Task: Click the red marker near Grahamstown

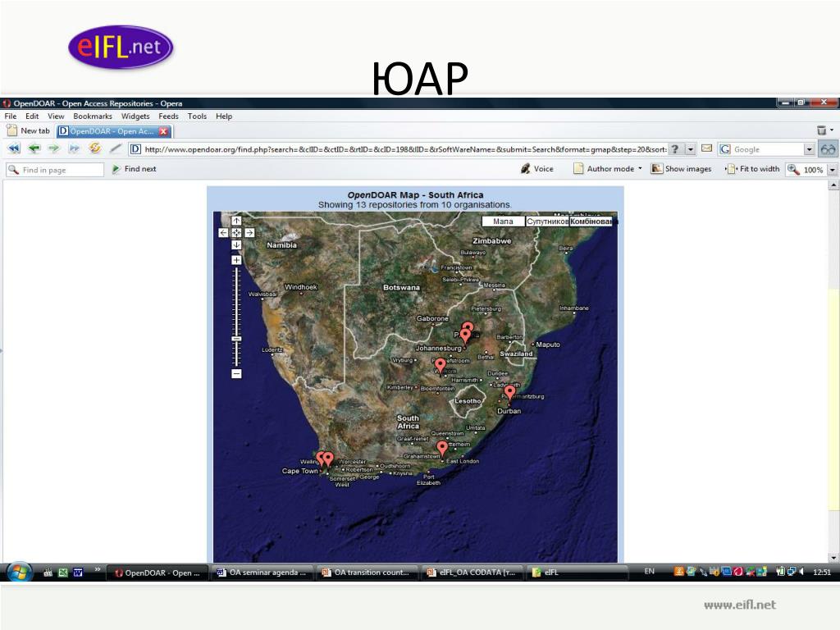Action: [442, 448]
